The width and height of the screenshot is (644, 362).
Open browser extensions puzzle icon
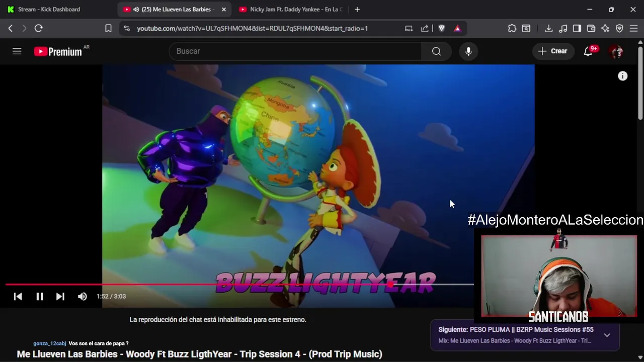(x=512, y=29)
